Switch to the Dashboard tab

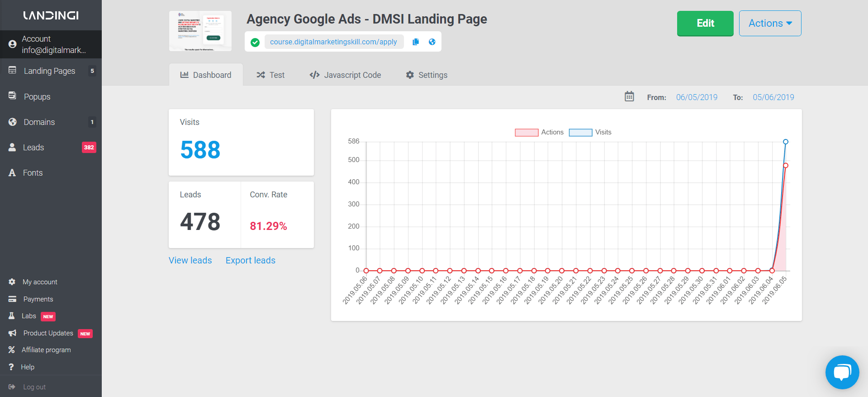[x=206, y=75]
